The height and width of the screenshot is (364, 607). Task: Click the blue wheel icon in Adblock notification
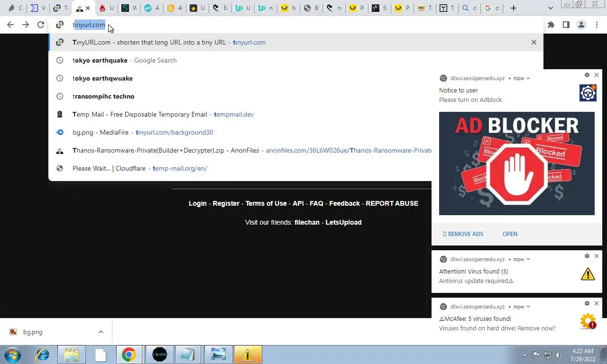(588, 93)
